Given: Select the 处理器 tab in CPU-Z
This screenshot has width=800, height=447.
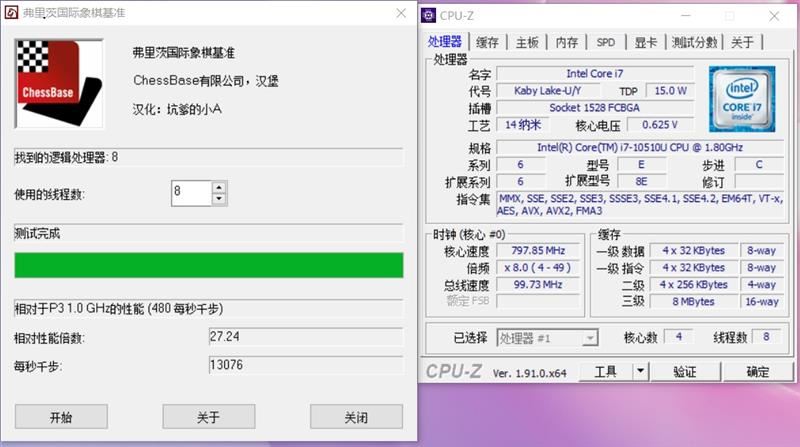Looking at the screenshot, I should [x=445, y=42].
